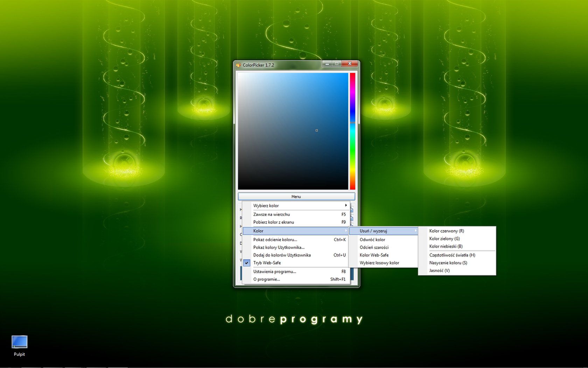This screenshot has height=368, width=588.
Task: Expand the Wybierz kolor submenu
Action: tap(296, 206)
